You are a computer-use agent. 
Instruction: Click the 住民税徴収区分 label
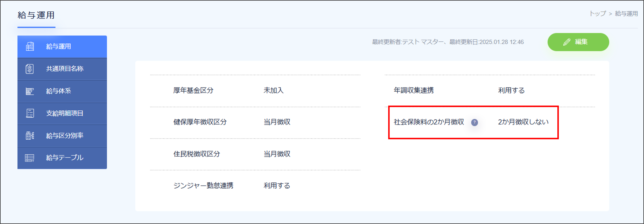197,154
